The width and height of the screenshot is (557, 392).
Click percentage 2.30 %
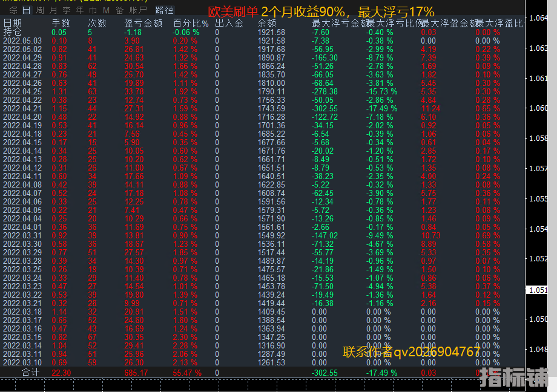pyautogui.click(x=185, y=337)
